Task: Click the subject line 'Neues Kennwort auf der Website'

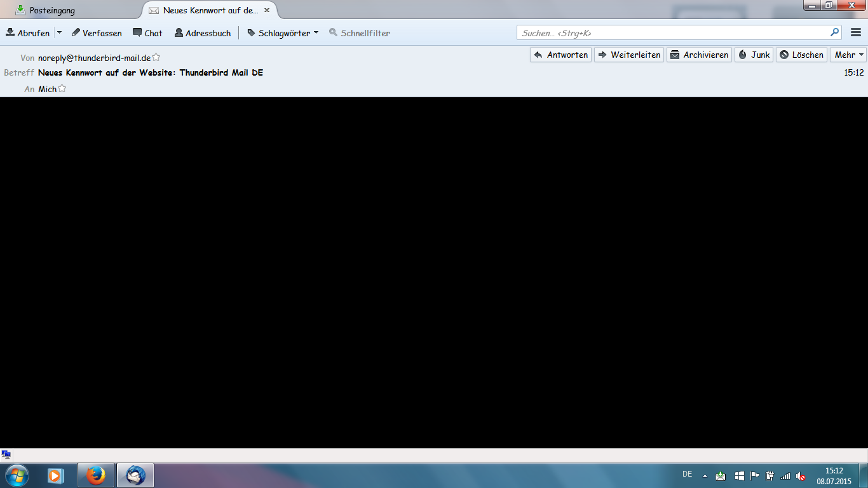Action: click(x=151, y=72)
